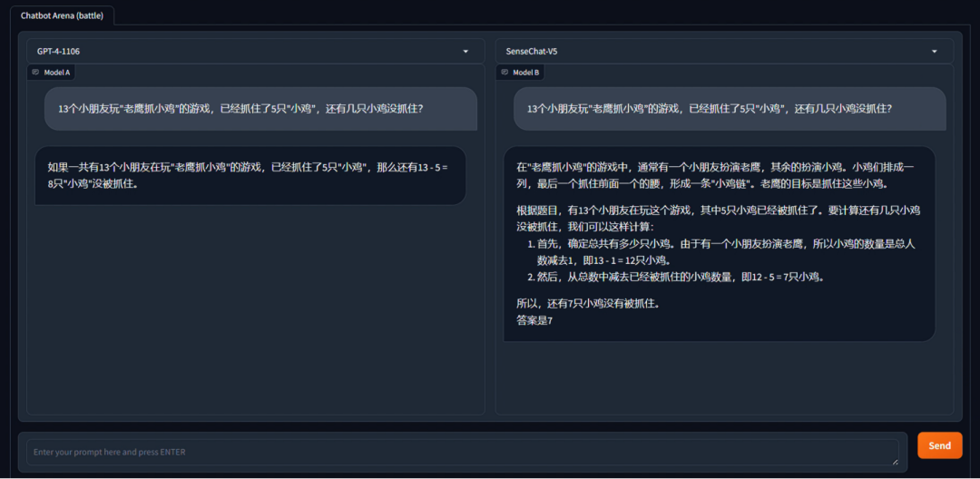The image size is (980, 479).
Task: Select the Model A label
Action: click(x=57, y=73)
